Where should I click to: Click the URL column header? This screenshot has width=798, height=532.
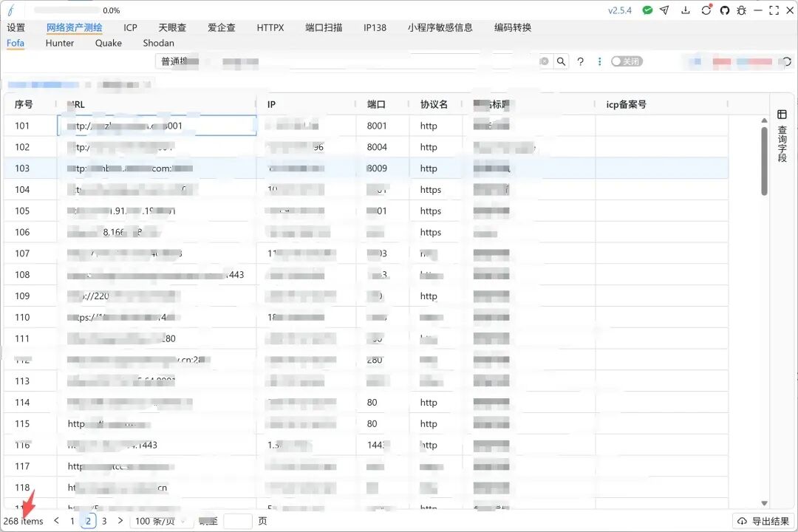point(76,104)
